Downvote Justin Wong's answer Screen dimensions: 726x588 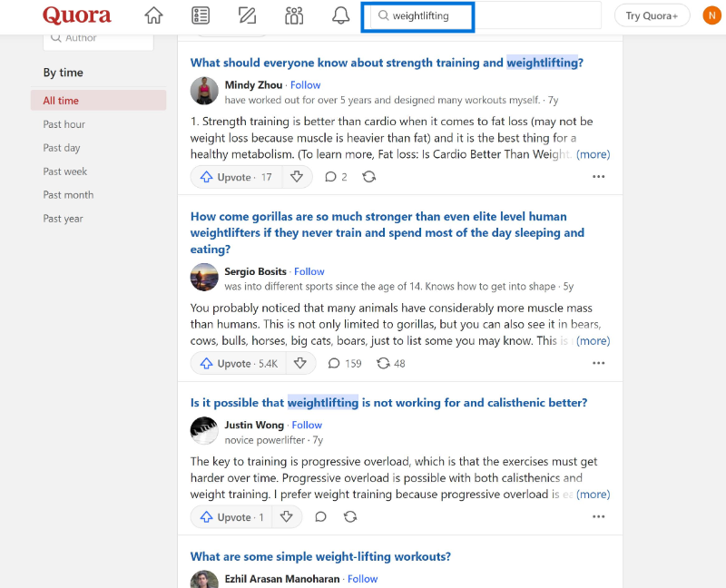click(x=287, y=515)
